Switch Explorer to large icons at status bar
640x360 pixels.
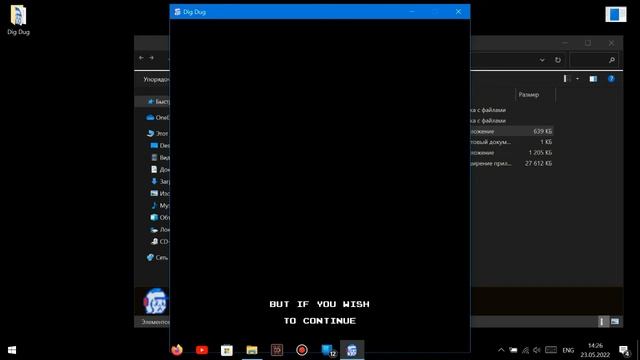[x=615, y=322]
